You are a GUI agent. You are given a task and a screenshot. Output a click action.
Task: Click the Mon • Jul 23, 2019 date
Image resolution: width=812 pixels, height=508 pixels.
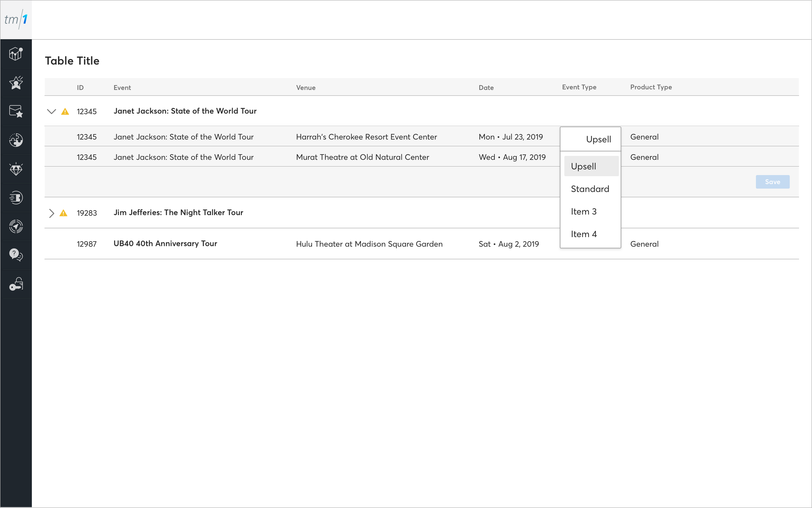click(511, 137)
